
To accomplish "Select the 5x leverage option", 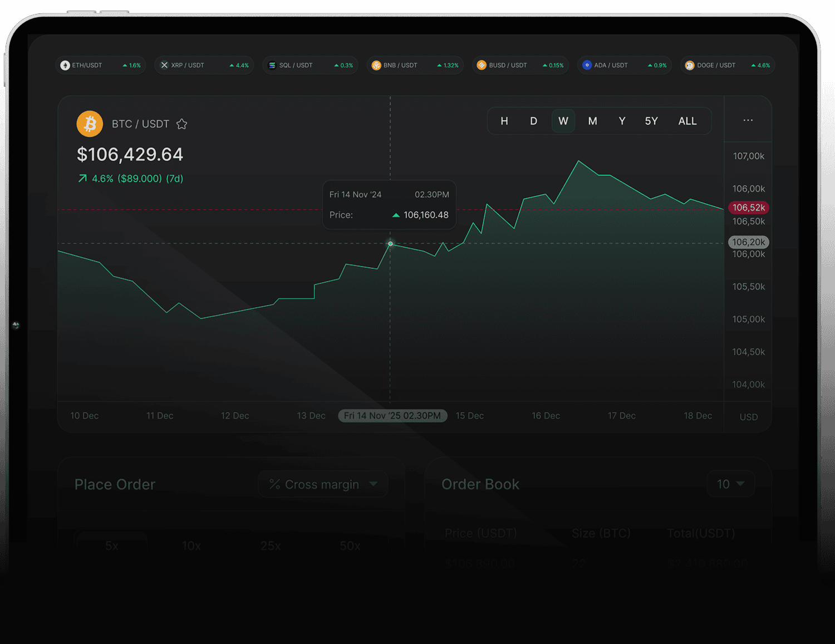I will pyautogui.click(x=112, y=545).
